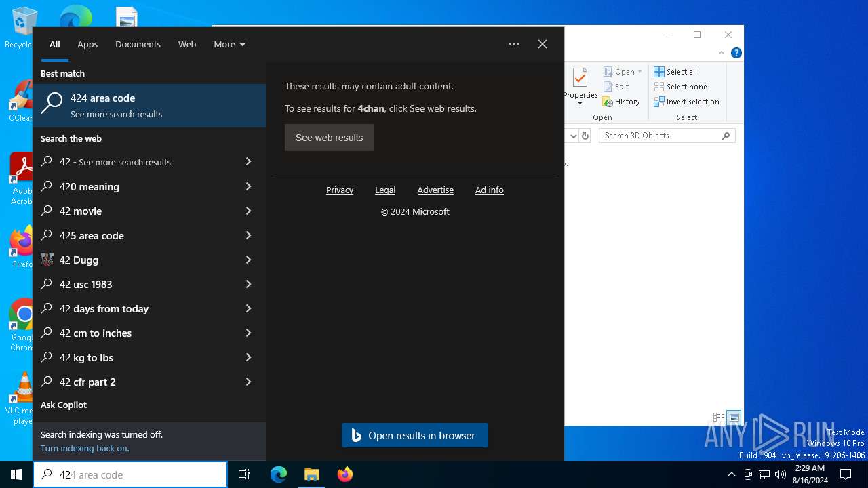Click History in Explorer ribbon
Screen dimensions: 868x488
(x=621, y=102)
